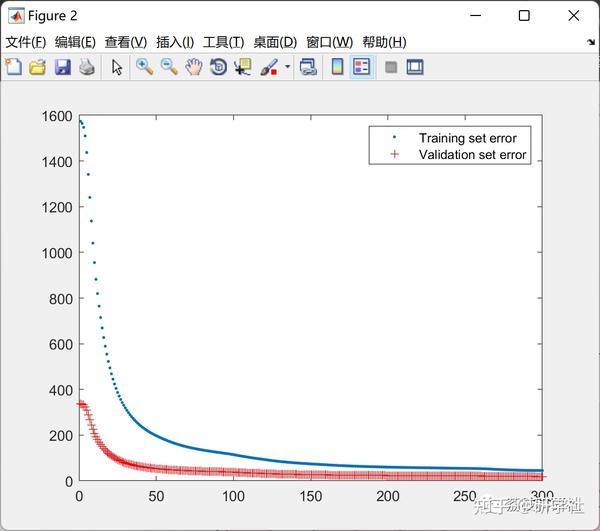
Task: Maximize the Figure 2 window
Action: pyautogui.click(x=524, y=16)
